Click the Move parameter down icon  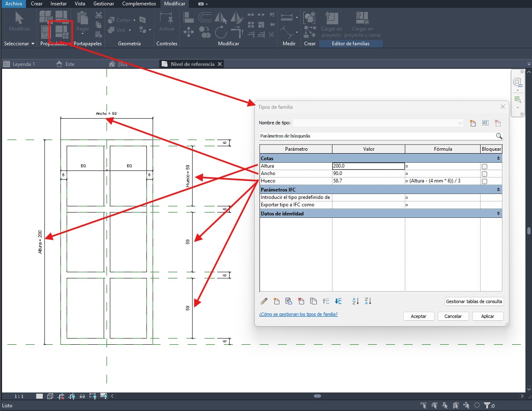point(338,301)
